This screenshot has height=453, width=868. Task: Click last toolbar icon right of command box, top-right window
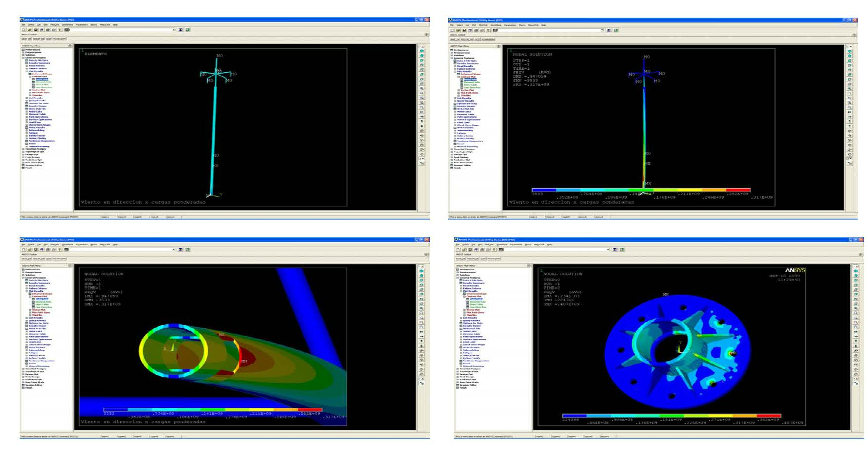tap(616, 30)
